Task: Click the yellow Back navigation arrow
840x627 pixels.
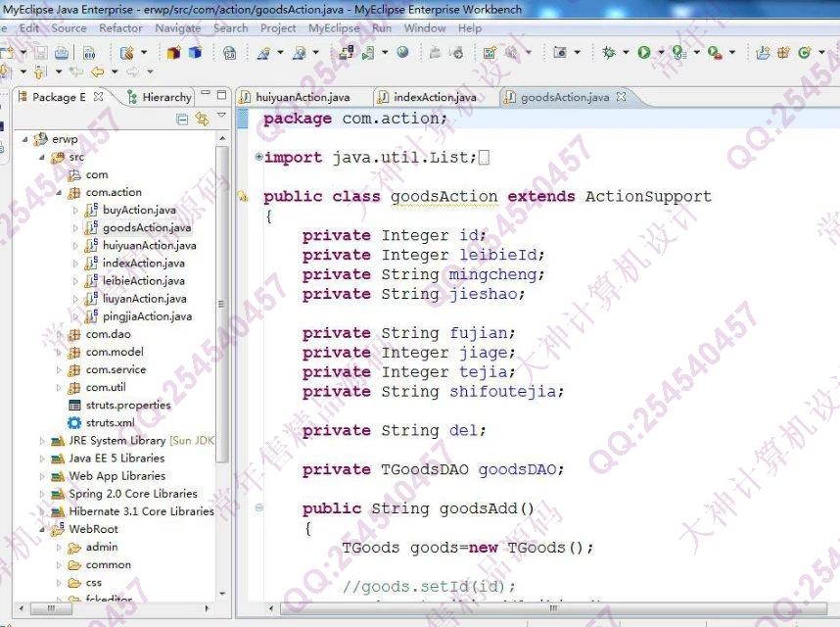Action: tap(97, 72)
